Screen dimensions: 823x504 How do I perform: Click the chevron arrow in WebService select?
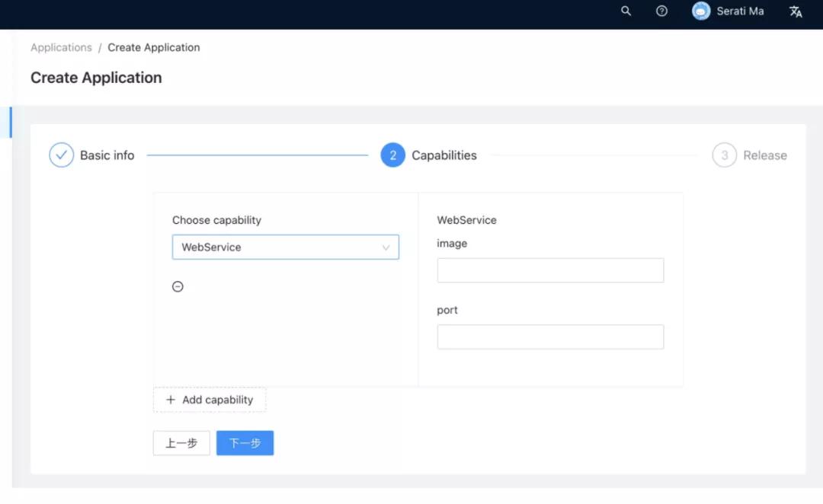click(x=386, y=247)
